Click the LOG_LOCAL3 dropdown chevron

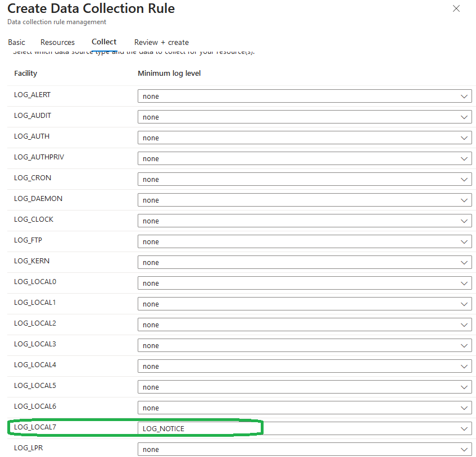pyautogui.click(x=464, y=346)
